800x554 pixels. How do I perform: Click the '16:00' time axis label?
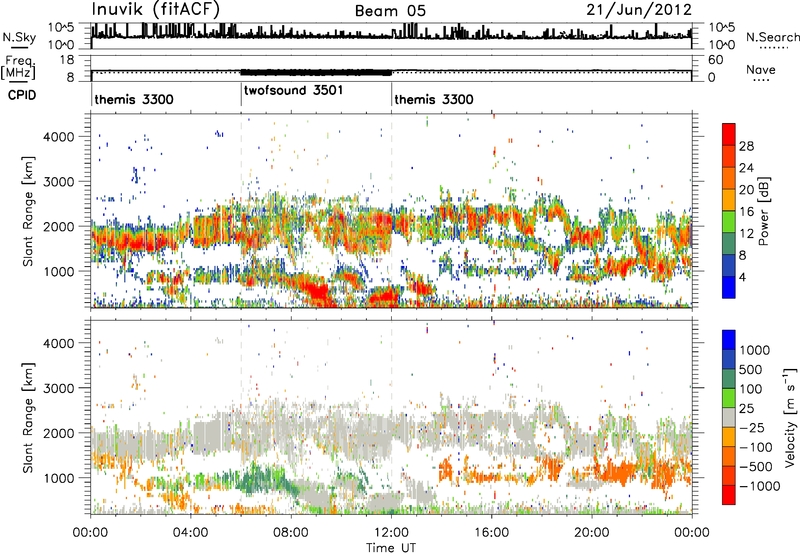click(491, 533)
